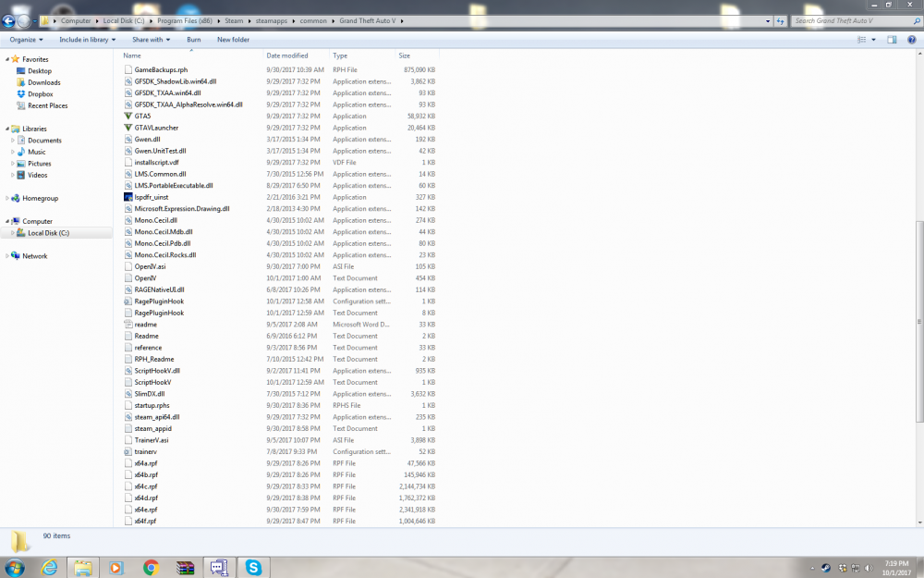This screenshot has width=924, height=578.
Task: Select the x64e.rpf file name
Action: click(x=146, y=510)
